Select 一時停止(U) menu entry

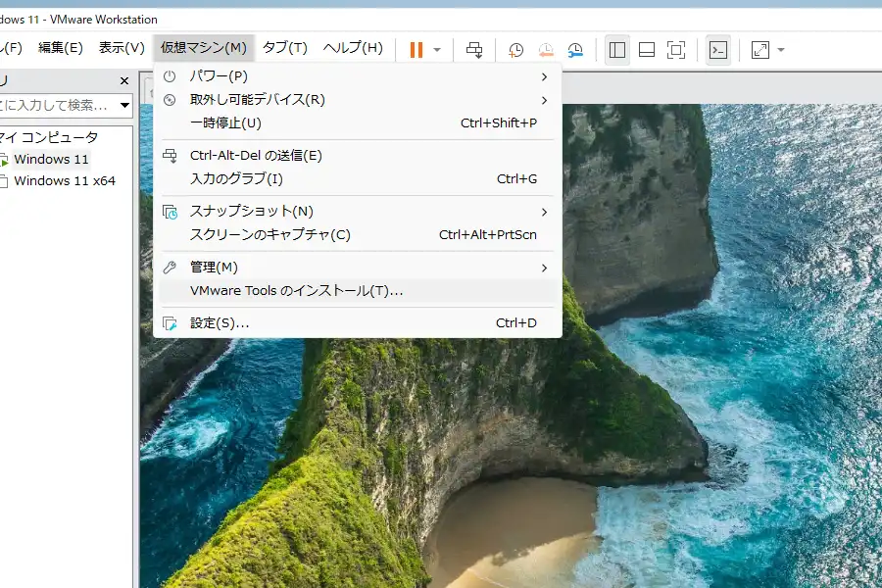click(357, 122)
